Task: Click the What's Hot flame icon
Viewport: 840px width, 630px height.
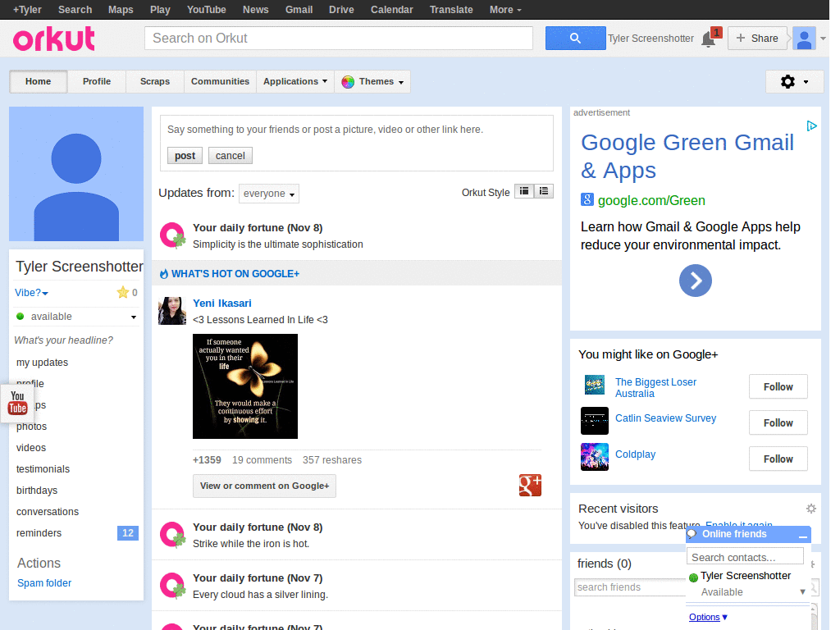Action: point(164,274)
